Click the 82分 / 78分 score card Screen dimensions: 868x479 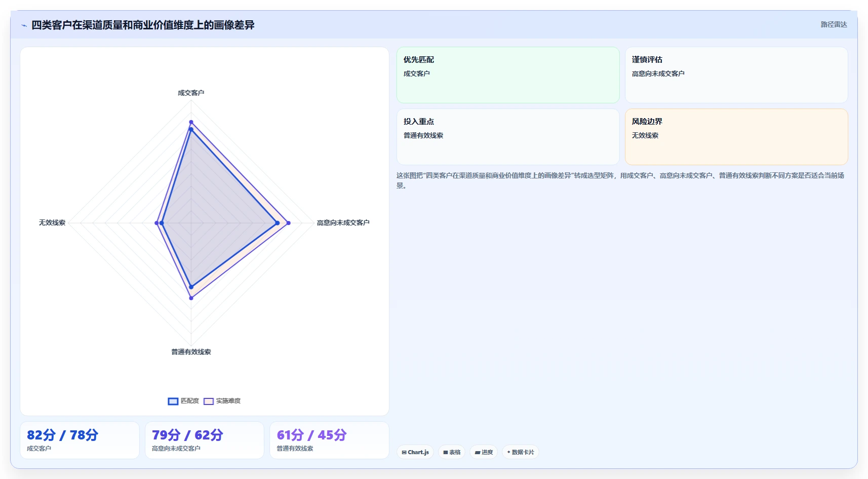coord(80,440)
